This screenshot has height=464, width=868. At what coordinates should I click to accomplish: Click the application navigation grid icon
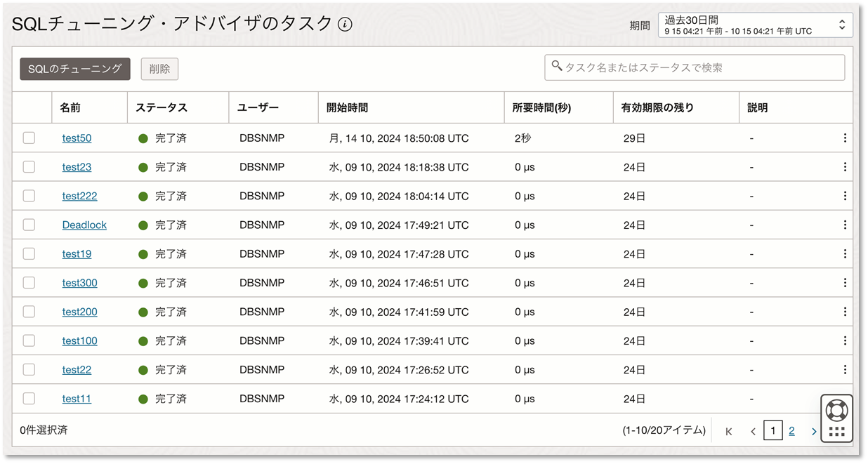(x=836, y=430)
